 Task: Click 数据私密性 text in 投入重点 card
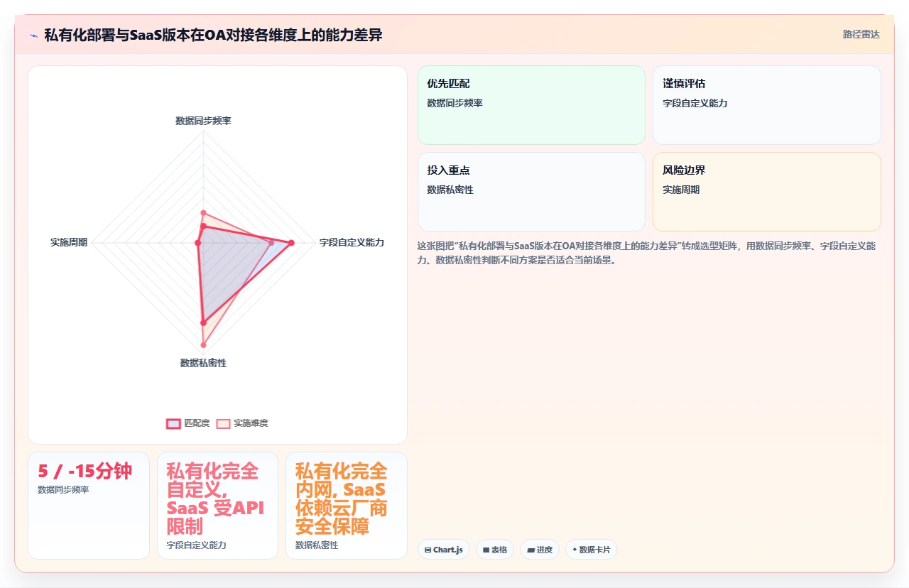pos(450,190)
